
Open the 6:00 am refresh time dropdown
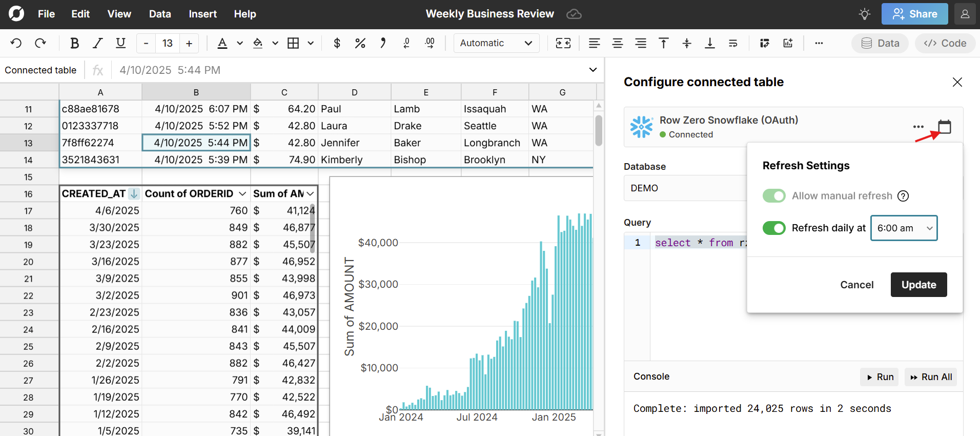[x=904, y=228]
